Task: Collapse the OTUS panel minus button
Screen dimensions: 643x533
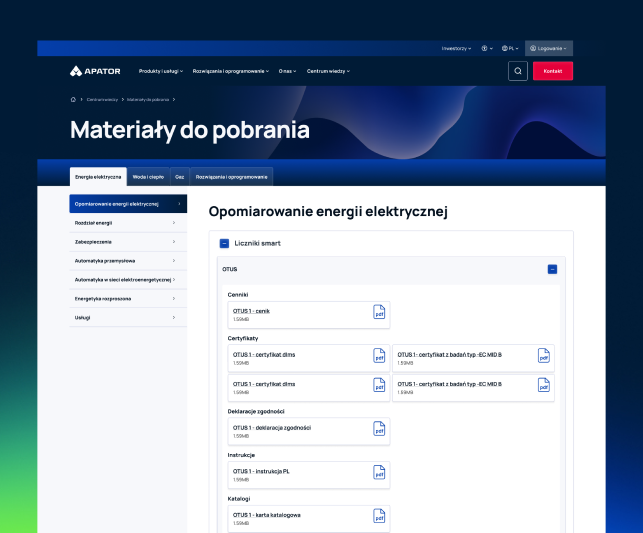Action: pyautogui.click(x=552, y=269)
